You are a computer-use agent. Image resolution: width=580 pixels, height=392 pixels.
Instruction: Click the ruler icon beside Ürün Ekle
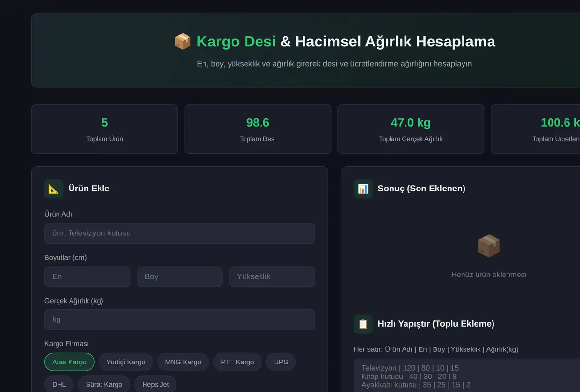coord(54,189)
